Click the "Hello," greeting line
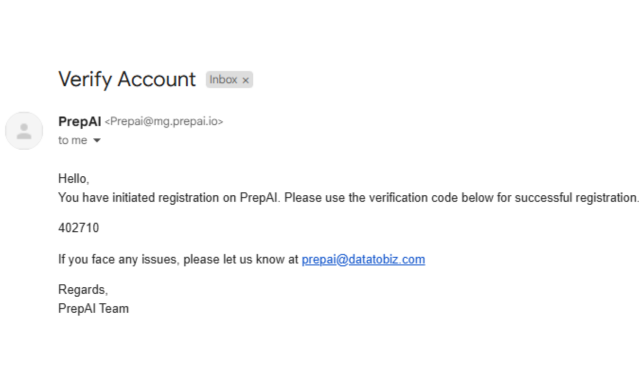 coord(73,178)
